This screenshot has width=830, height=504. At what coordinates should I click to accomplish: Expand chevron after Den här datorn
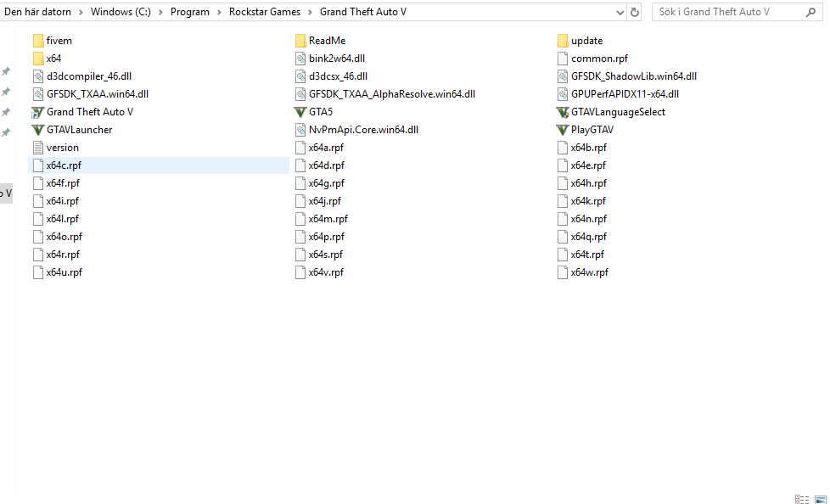click(81, 12)
